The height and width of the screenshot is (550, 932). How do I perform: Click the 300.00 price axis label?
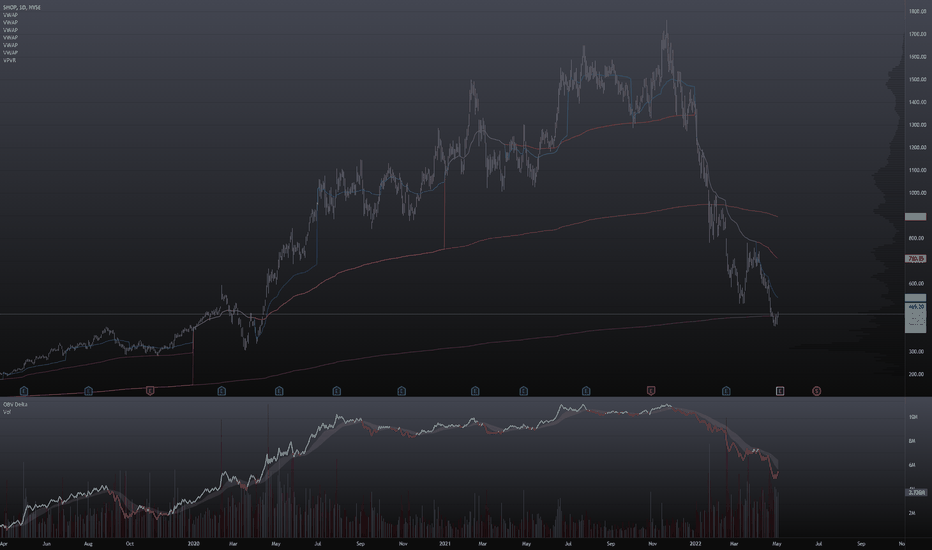pos(917,351)
